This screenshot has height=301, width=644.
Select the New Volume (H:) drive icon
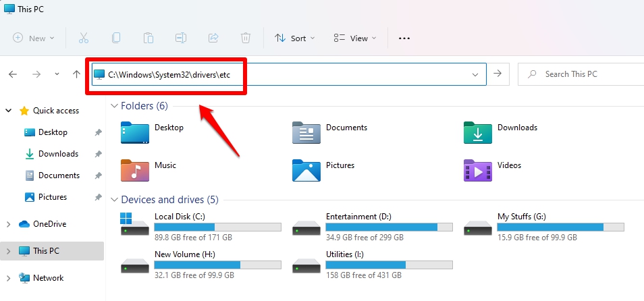click(135, 265)
